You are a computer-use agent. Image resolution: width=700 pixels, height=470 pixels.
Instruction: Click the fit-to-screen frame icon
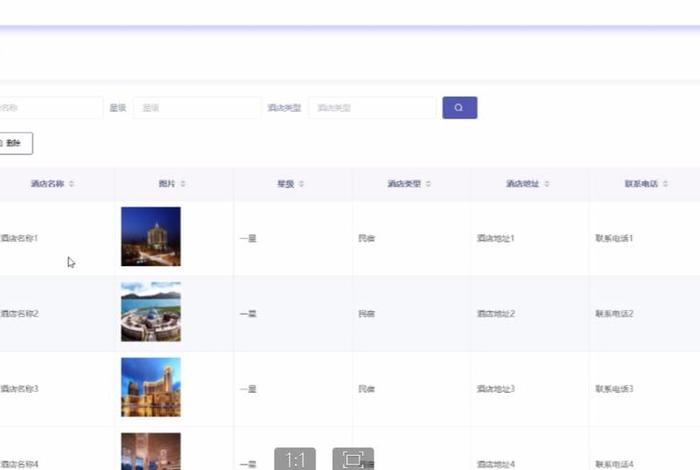coord(353,459)
